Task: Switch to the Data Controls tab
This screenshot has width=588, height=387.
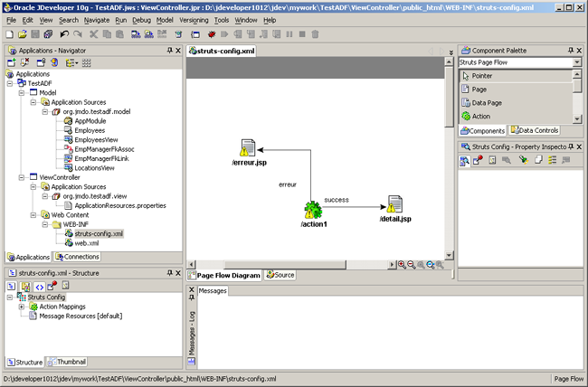Action: (538, 131)
